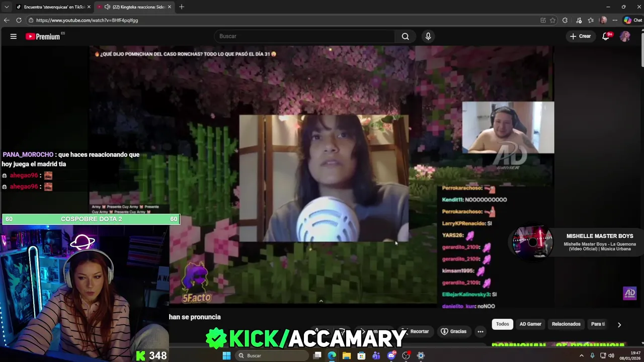Screen dimensions: 644x362
Task: Open File Explorer from the taskbar
Action: click(347, 355)
